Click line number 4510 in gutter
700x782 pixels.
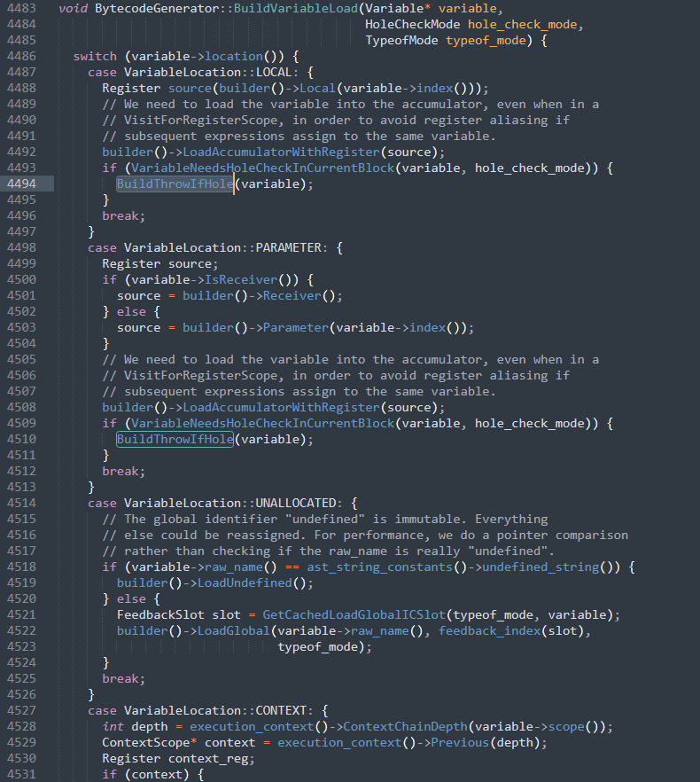[x=21, y=440]
